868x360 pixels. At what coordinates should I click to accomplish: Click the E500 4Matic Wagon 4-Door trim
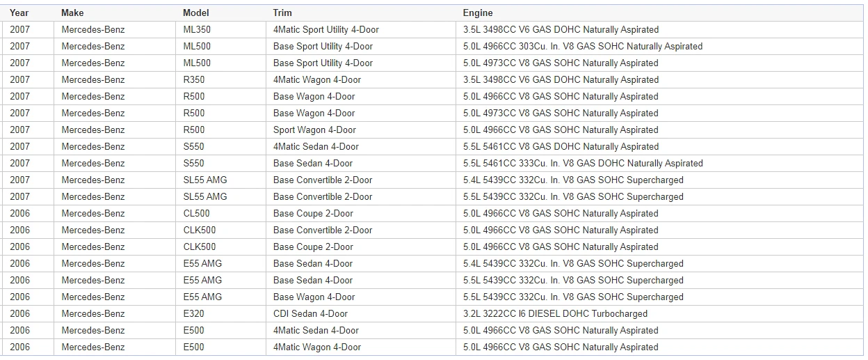tap(317, 347)
